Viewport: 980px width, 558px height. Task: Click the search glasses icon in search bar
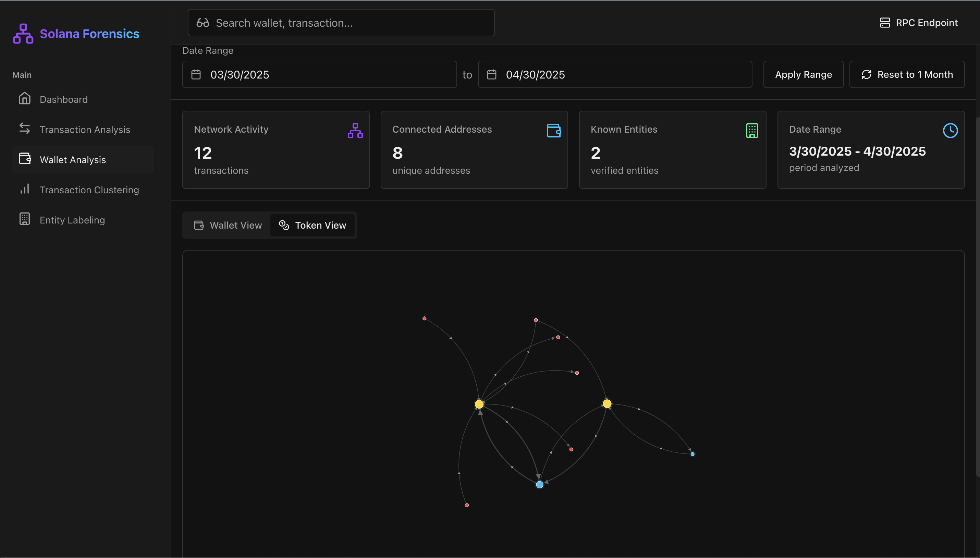pos(203,23)
